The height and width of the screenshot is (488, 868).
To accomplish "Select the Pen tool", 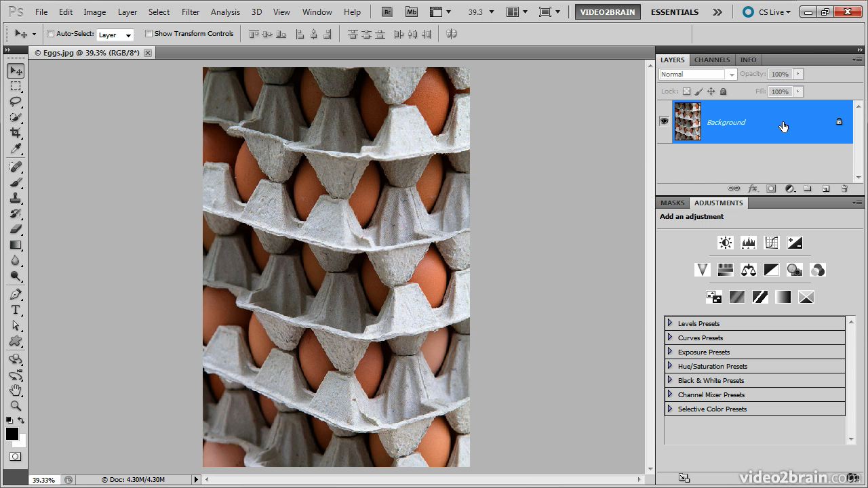I will click(x=16, y=294).
